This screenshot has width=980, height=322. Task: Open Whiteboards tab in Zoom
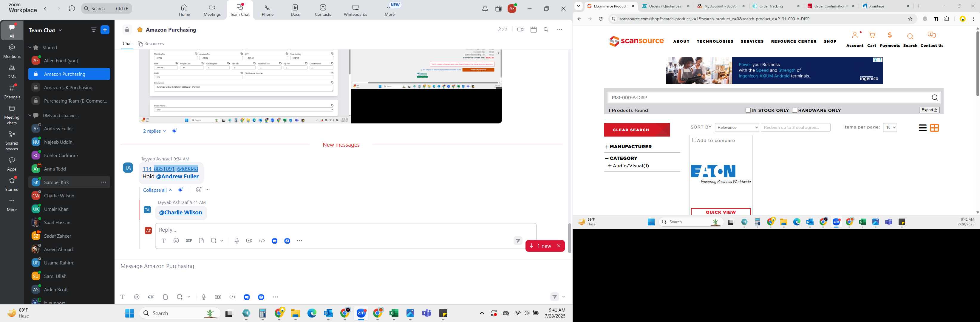pos(355,10)
